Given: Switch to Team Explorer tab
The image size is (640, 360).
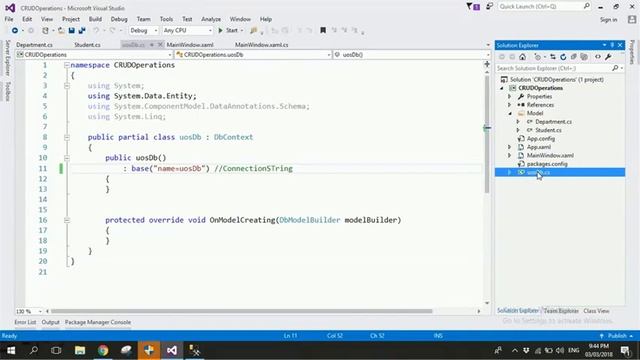Looking at the screenshot, I should [561, 311].
